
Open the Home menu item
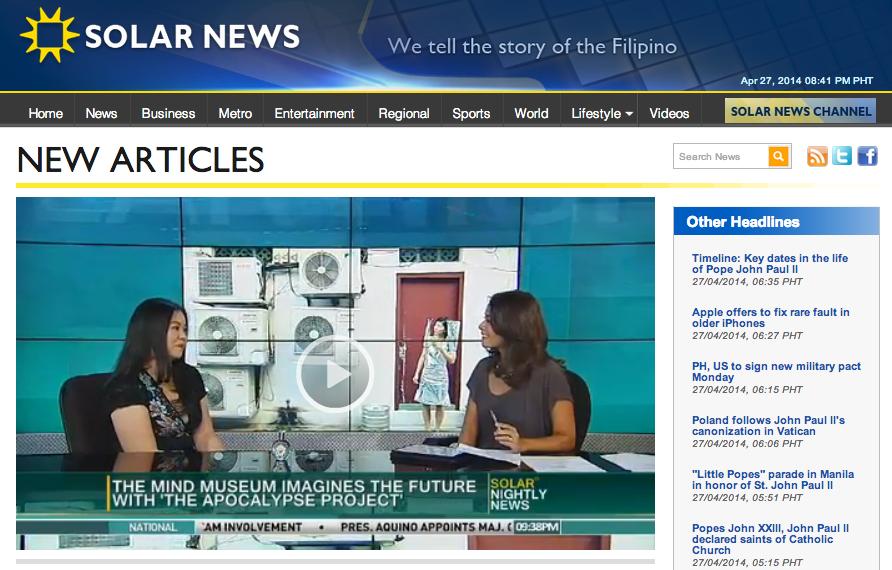(45, 113)
